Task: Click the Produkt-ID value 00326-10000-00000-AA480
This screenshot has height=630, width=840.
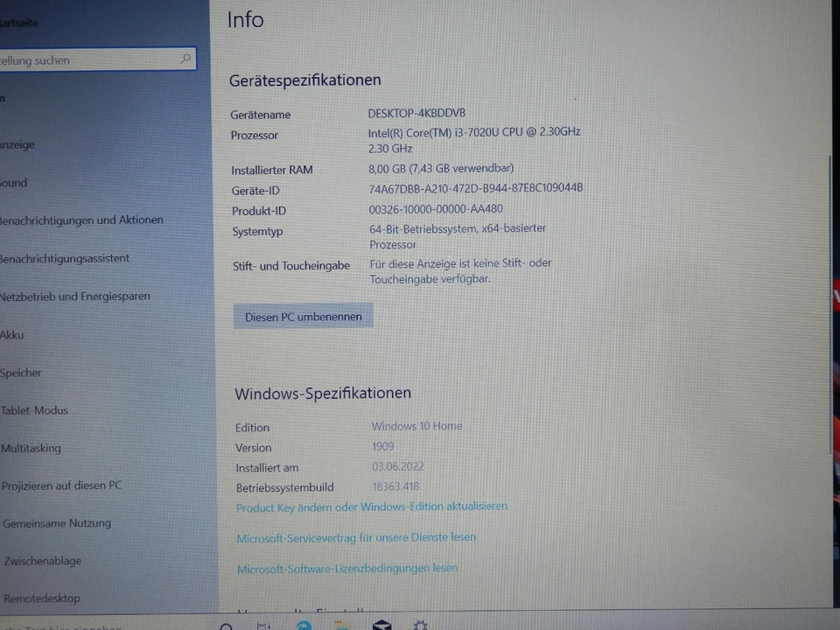Action: click(436, 209)
